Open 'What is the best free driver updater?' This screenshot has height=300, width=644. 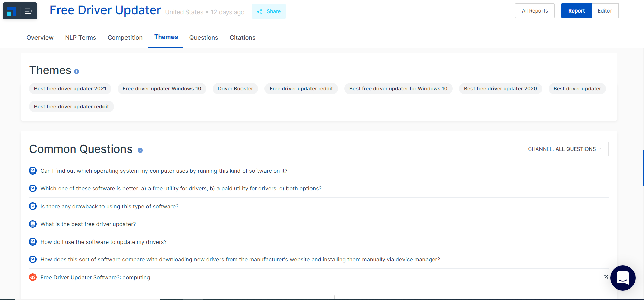(x=88, y=224)
